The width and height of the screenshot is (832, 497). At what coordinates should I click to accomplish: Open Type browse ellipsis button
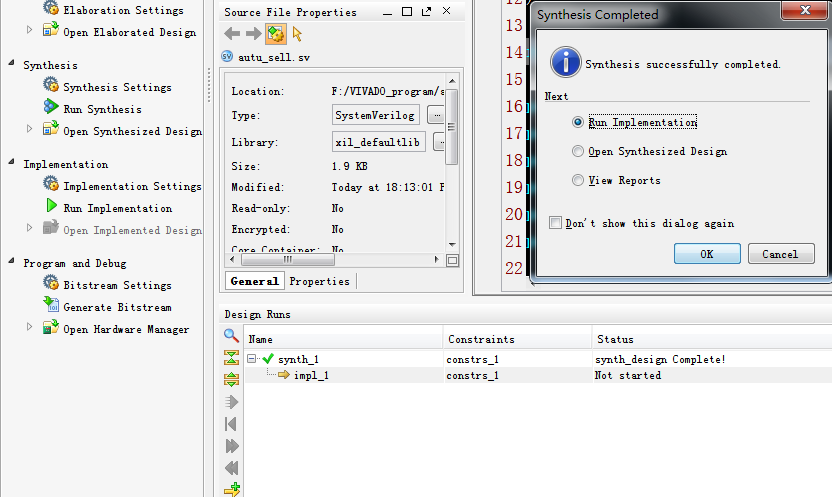436,115
